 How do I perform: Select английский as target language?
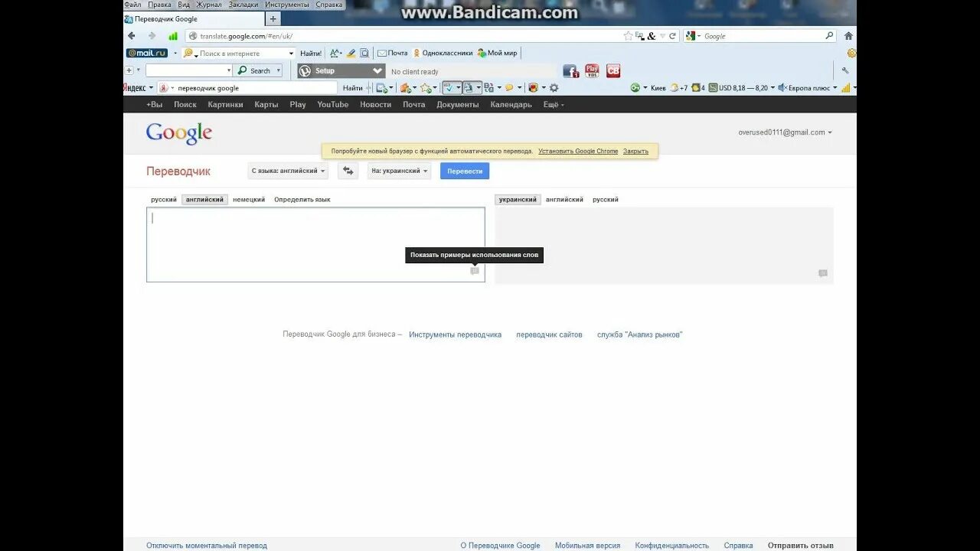[x=564, y=200]
